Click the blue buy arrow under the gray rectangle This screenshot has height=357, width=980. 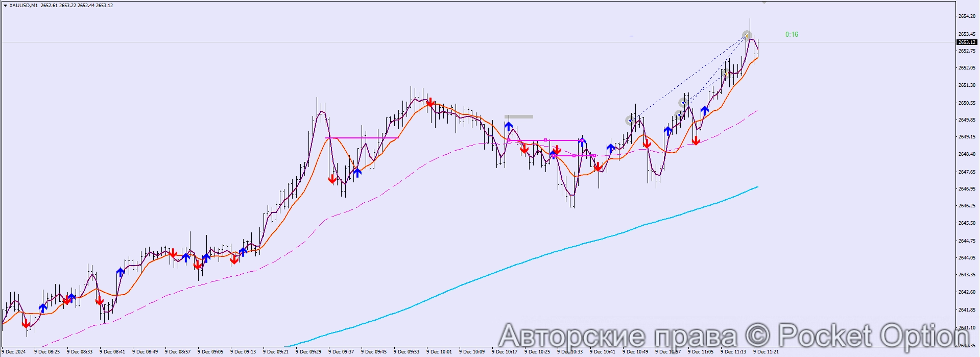coord(509,126)
